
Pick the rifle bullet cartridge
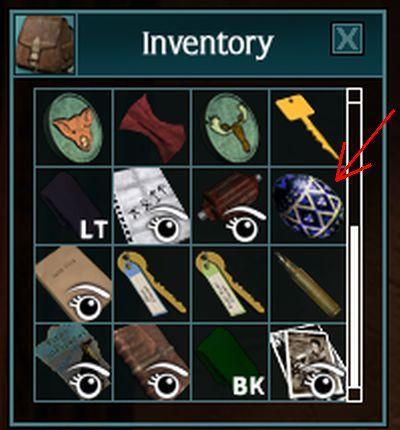click(307, 284)
